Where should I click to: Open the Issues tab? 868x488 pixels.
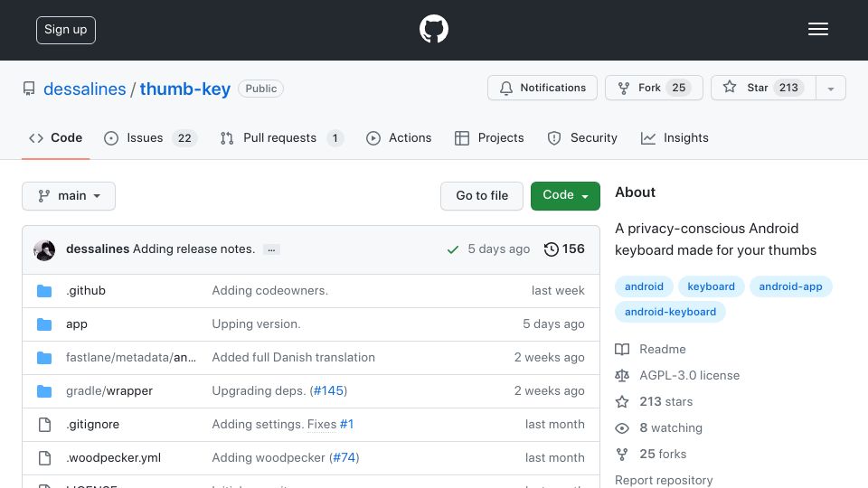(150, 137)
